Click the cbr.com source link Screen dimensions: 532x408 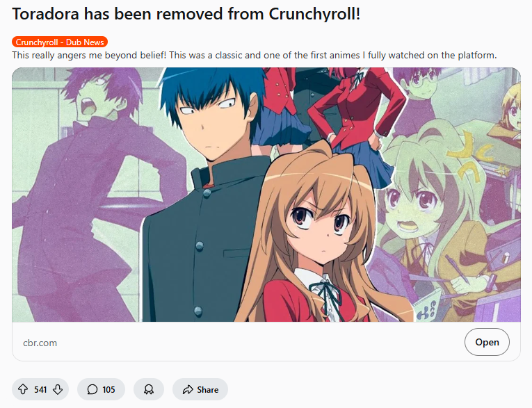(40, 343)
